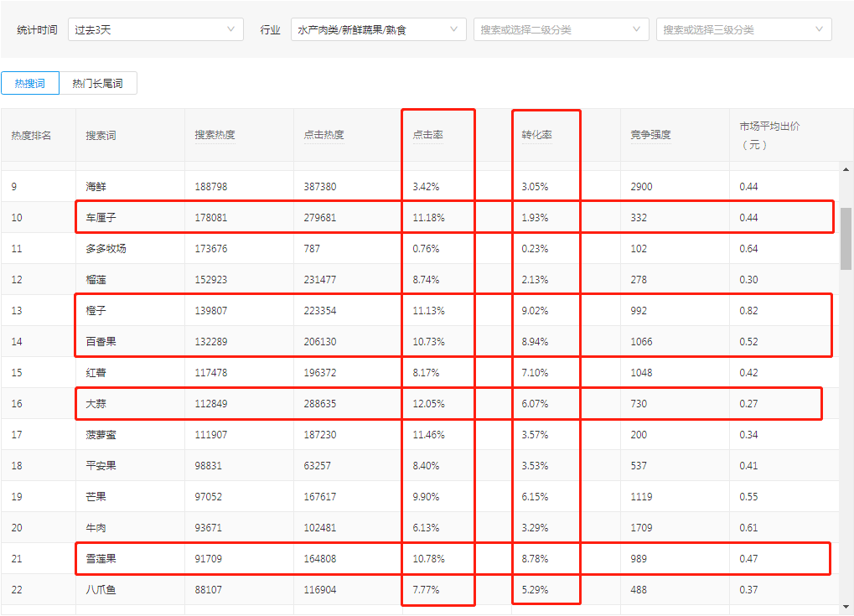Screen dimensions: 854x616
Task: Open the 统计时间 dropdown showing 过去3天
Action: [155, 29]
